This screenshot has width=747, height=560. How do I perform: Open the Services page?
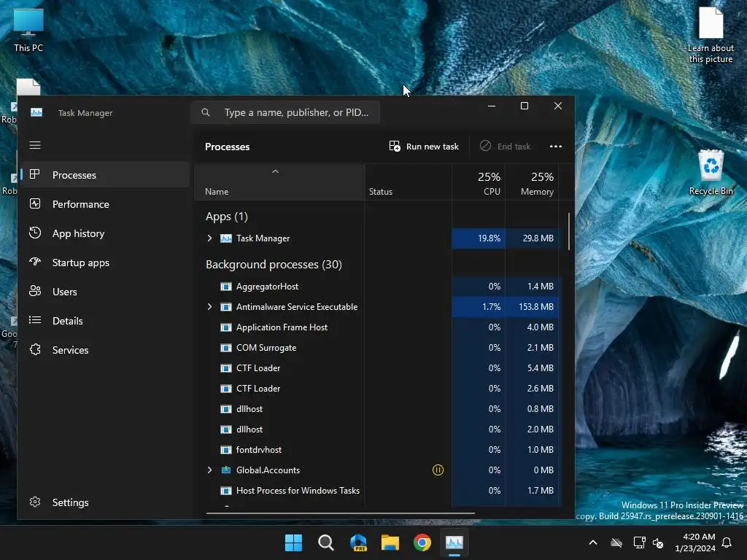coord(105,349)
